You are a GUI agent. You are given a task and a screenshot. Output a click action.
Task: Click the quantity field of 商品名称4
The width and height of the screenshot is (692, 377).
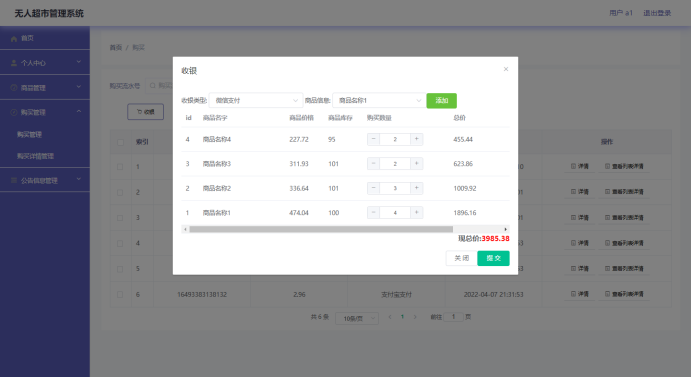coord(395,139)
